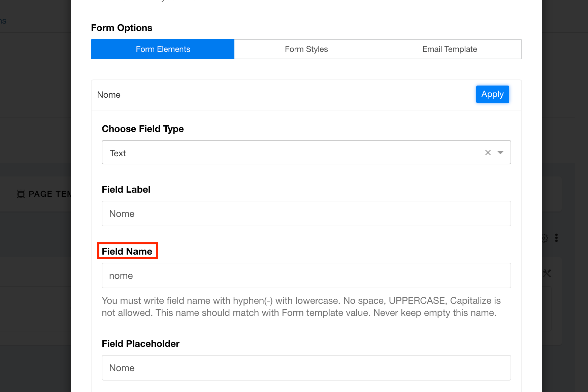
Task: Clear the selected Text field type
Action: tap(488, 153)
